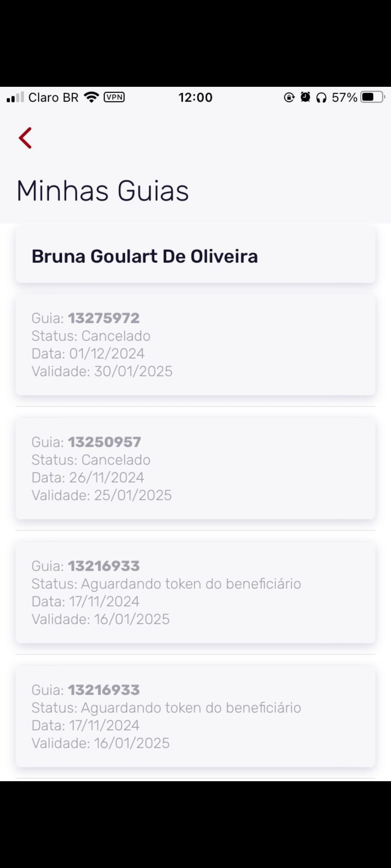Tap the rotation lock status icon

[289, 97]
